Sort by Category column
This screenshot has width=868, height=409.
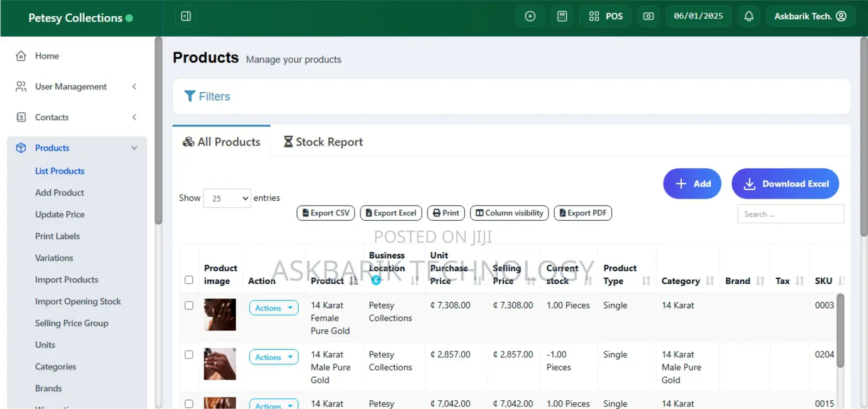click(710, 281)
